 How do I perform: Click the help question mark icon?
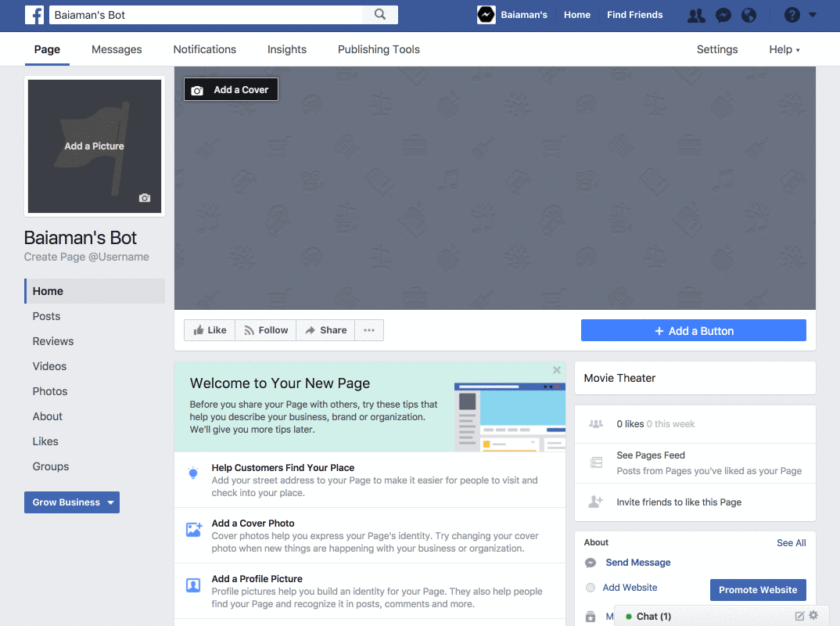[792, 15]
